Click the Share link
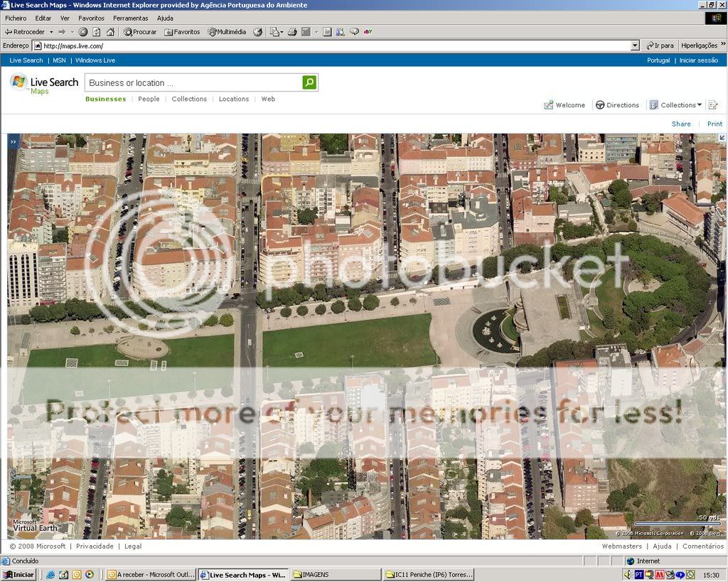728x582 pixels. 681,124
